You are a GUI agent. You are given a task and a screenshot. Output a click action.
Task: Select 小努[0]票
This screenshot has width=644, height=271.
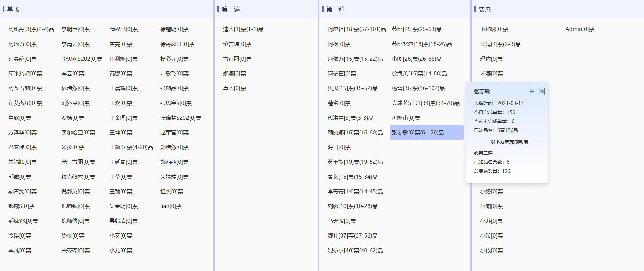click(x=491, y=192)
